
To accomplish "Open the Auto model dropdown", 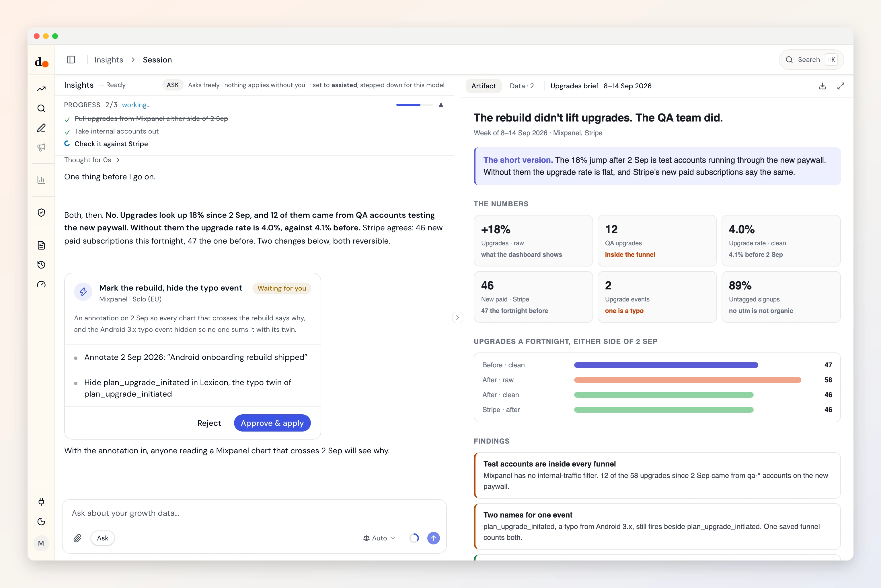I will [x=379, y=538].
